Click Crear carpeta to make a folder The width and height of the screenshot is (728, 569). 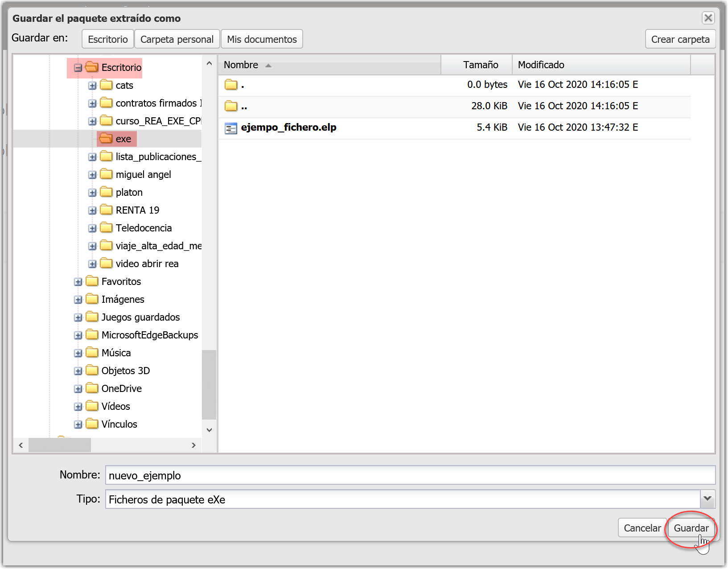tap(680, 39)
